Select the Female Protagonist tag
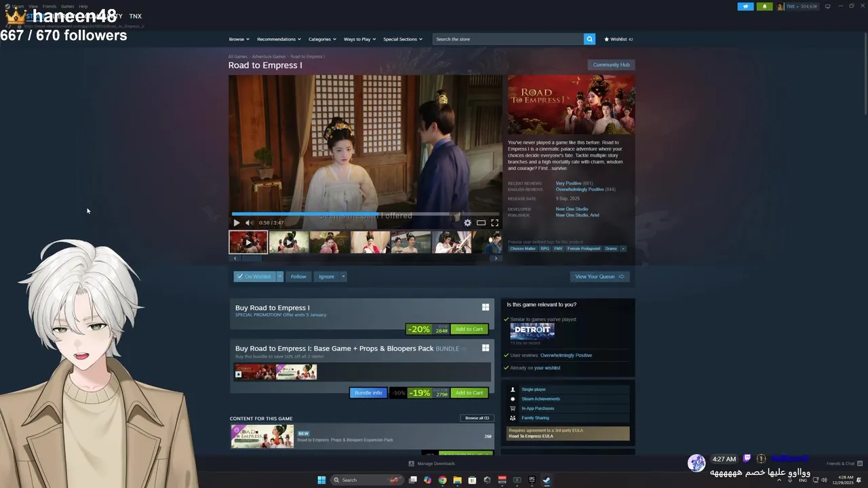 pos(584,249)
